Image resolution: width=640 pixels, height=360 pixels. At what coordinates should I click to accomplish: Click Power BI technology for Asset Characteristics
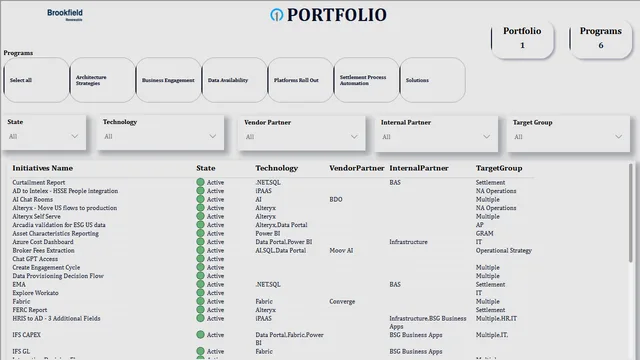coord(268,233)
